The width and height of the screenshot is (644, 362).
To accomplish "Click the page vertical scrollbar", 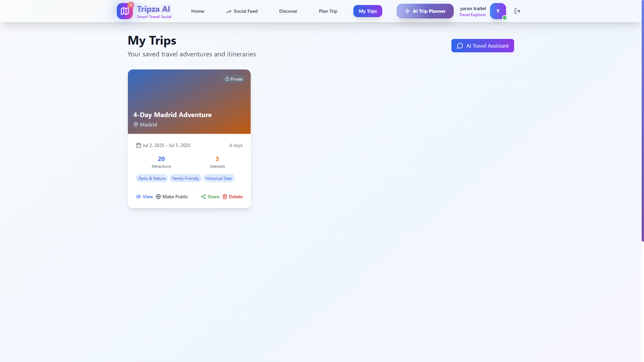I will (643, 121).
